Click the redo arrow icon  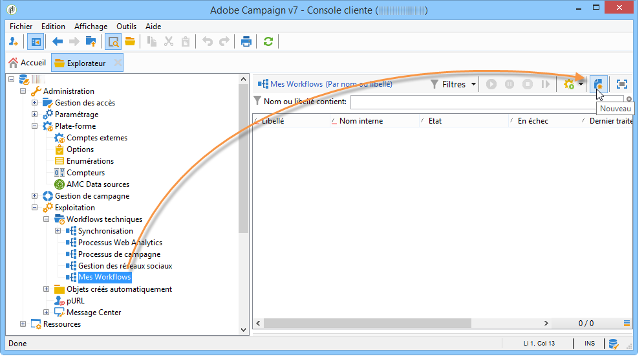pos(224,41)
